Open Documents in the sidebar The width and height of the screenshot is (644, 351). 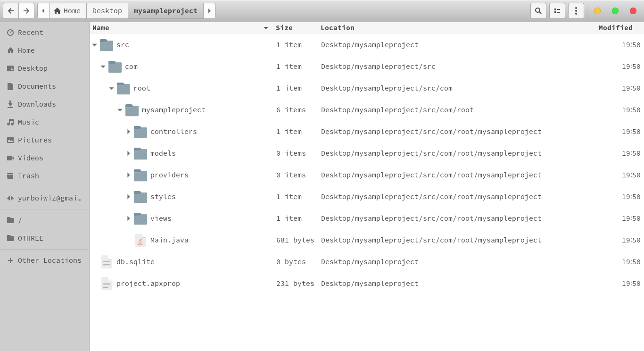coord(45,86)
